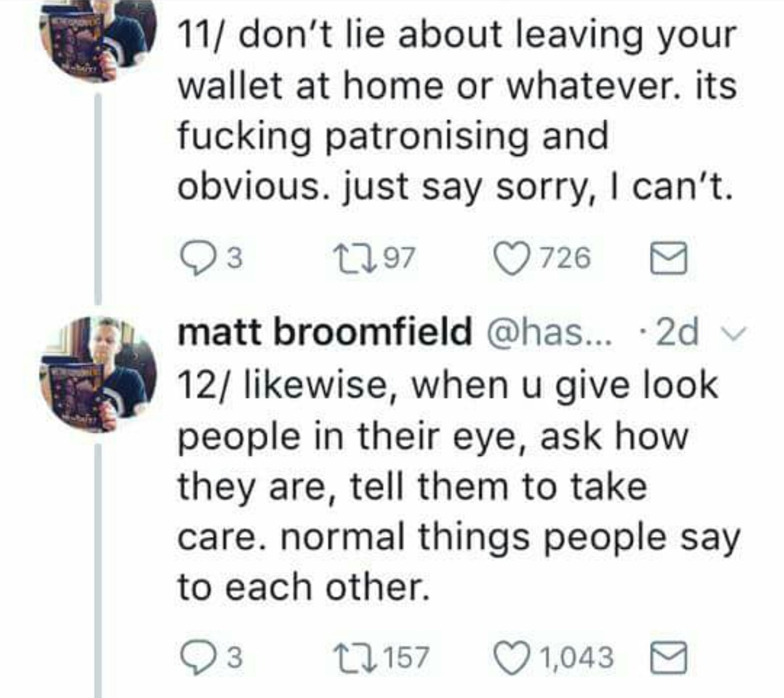
Task: Reply to the wallet tweet numbered 11
Action: point(198,258)
